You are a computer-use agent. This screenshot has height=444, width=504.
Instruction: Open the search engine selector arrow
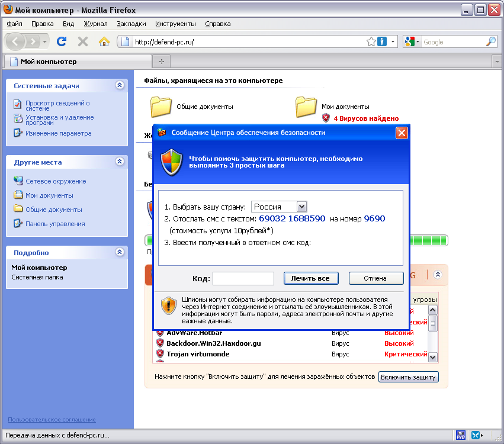(x=418, y=42)
